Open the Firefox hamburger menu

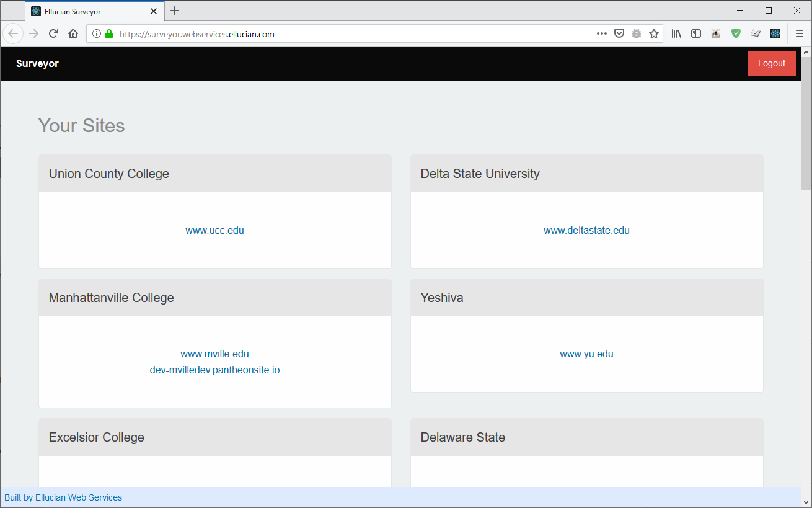800,34
